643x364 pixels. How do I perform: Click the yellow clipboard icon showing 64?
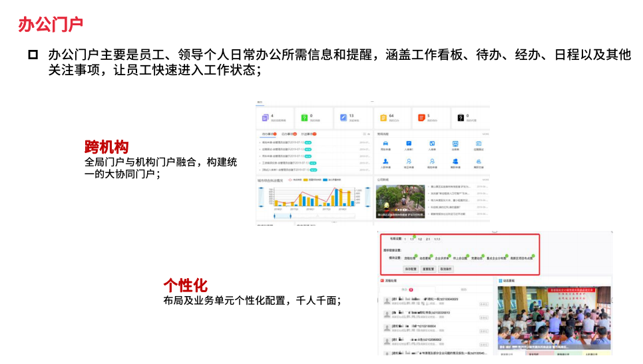pyautogui.click(x=383, y=118)
